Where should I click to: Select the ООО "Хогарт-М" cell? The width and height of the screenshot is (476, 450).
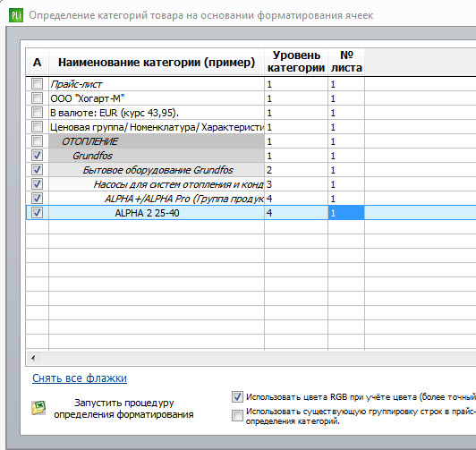[x=157, y=98]
